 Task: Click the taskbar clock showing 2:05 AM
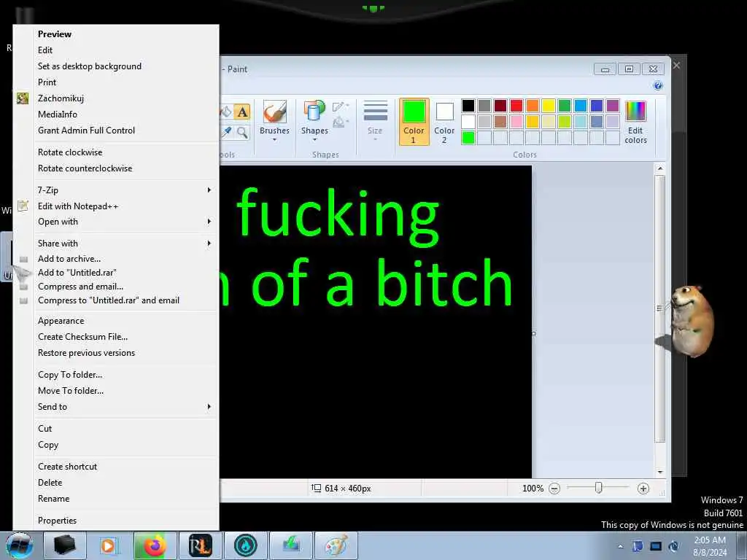[710, 546]
